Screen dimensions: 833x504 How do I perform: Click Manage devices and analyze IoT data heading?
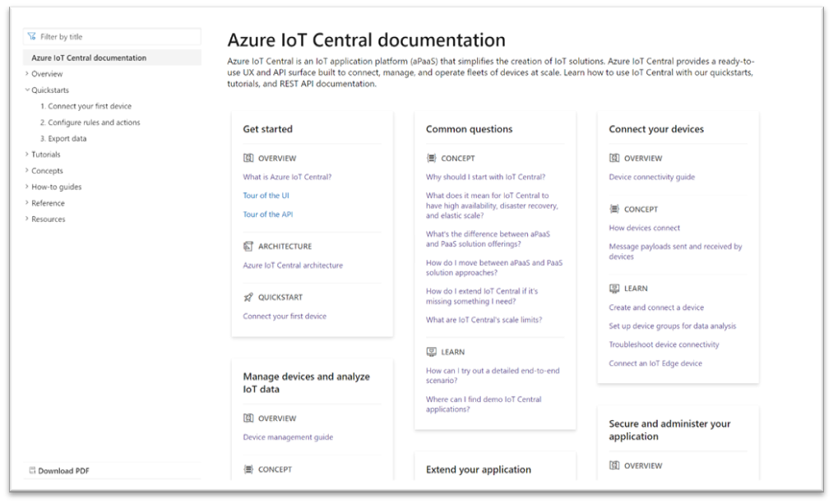point(307,383)
